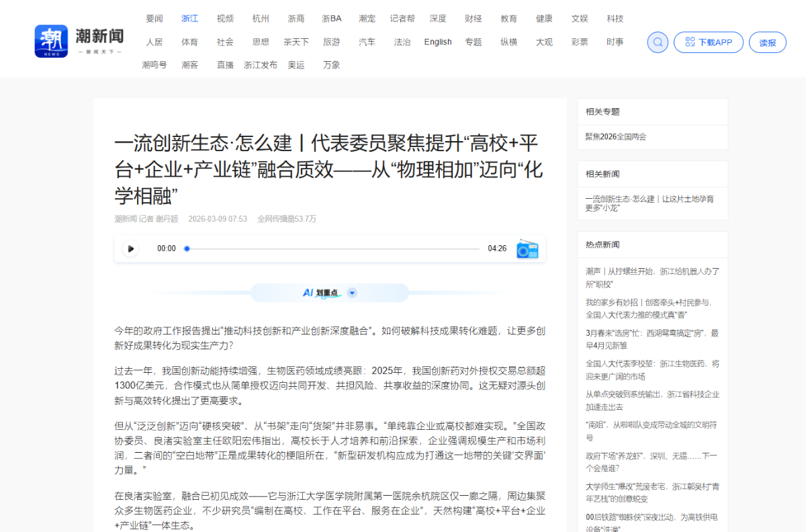Play the article audio

pos(130,249)
